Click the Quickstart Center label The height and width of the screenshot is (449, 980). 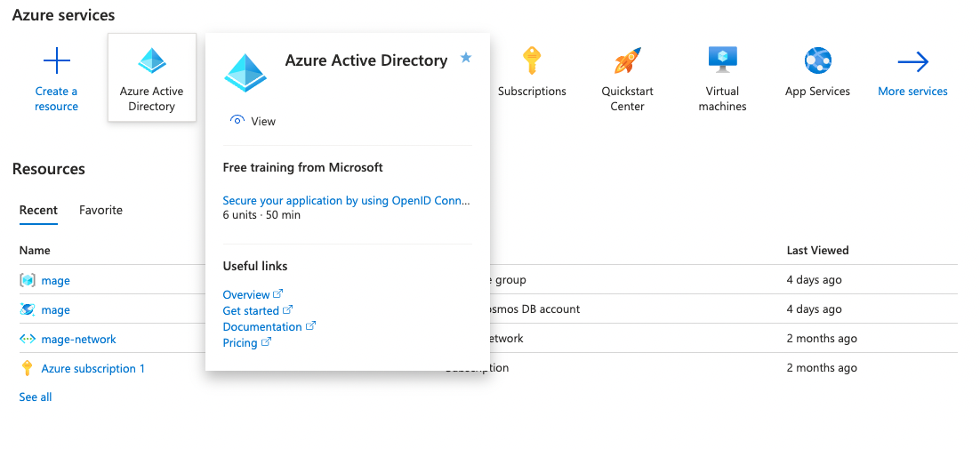point(627,99)
